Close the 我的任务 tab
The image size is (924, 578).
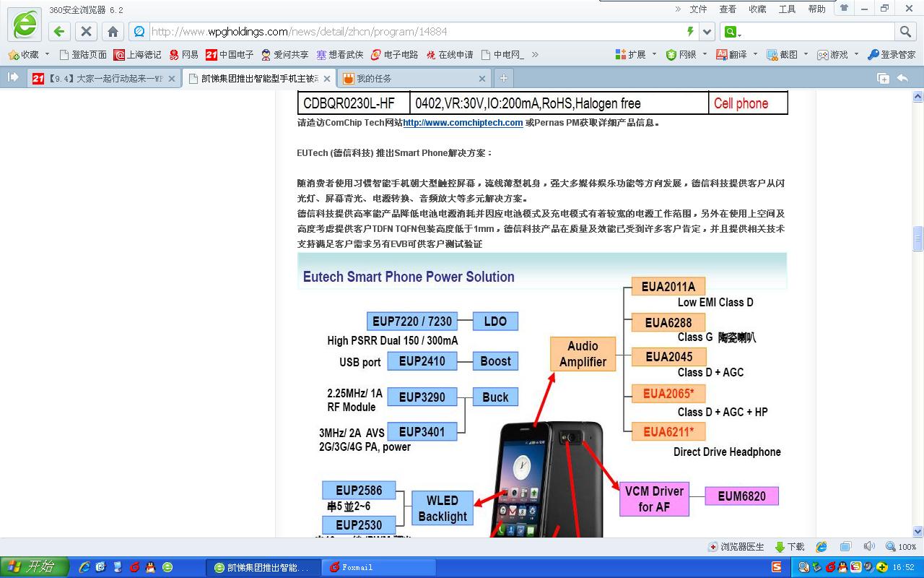(x=482, y=79)
